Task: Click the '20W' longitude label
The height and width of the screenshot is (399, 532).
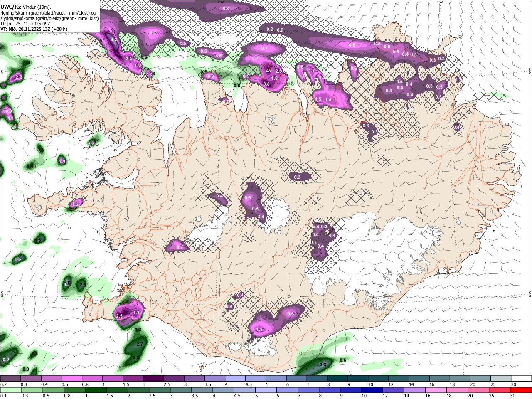Action: 221,2
